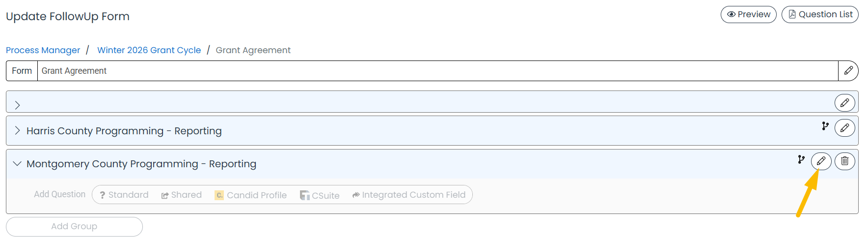
Task: Delete the Montgomery County Programming group
Action: point(845,161)
